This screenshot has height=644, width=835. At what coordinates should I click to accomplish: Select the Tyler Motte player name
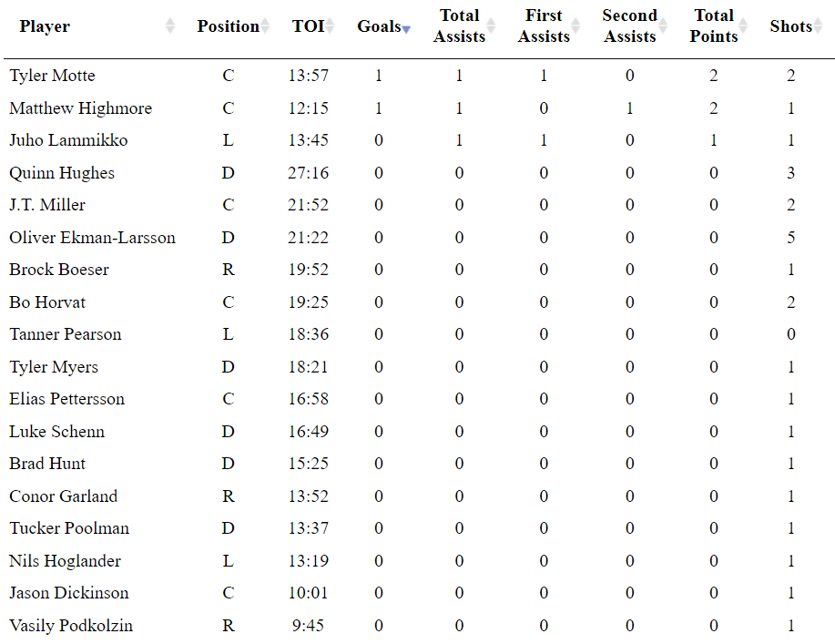point(52,76)
